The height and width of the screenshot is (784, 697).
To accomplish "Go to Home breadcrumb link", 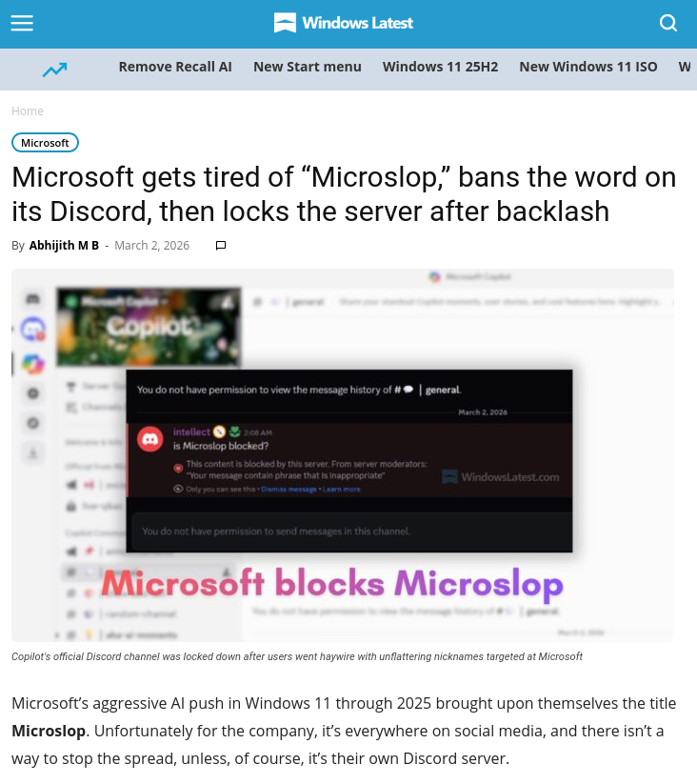I will point(28,111).
